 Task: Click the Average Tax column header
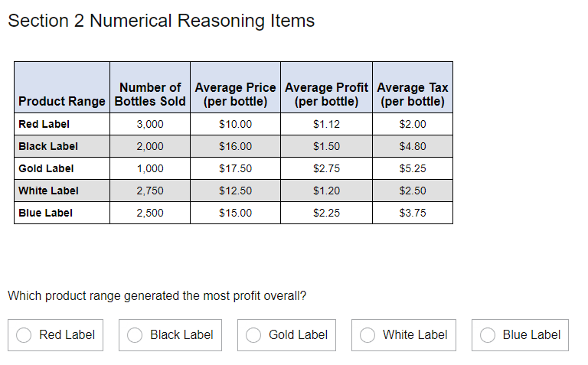click(x=413, y=94)
